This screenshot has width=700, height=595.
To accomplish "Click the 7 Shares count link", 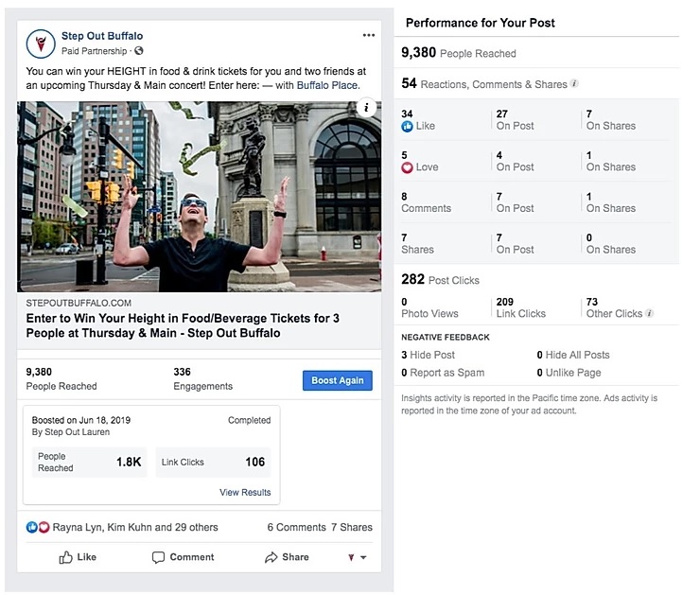I will [352, 527].
